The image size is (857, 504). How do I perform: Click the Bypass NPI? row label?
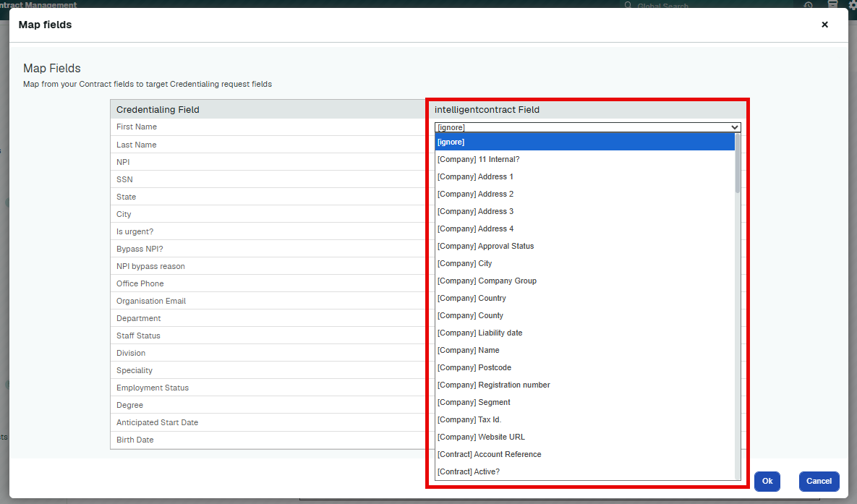(140, 249)
